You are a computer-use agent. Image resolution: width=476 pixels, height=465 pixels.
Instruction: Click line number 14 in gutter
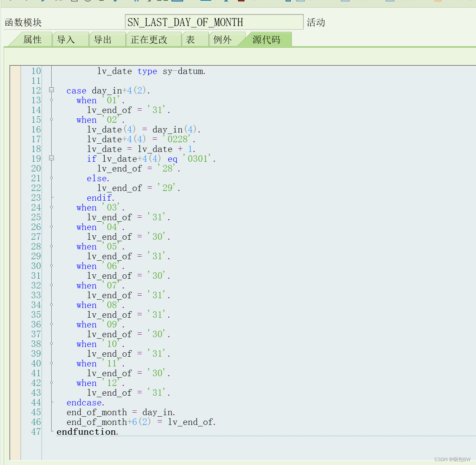[36, 110]
